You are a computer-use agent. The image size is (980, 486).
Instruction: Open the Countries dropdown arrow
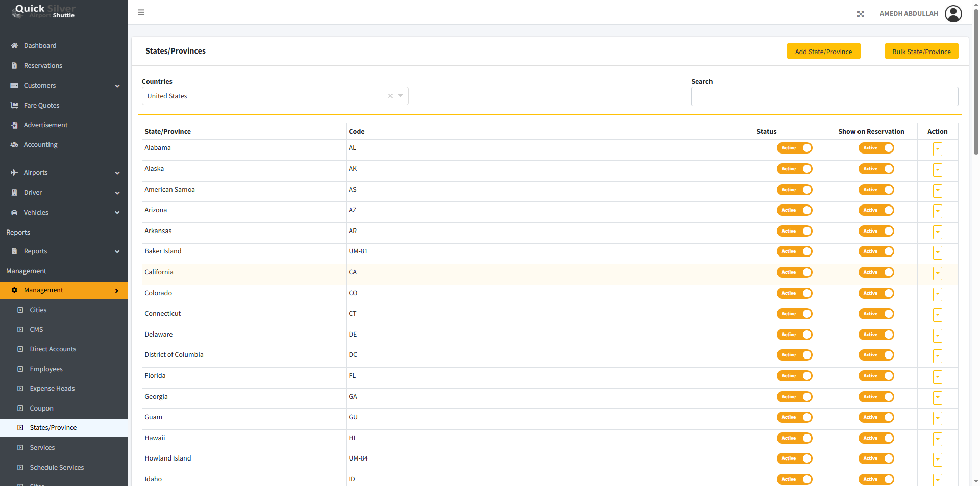(401, 96)
